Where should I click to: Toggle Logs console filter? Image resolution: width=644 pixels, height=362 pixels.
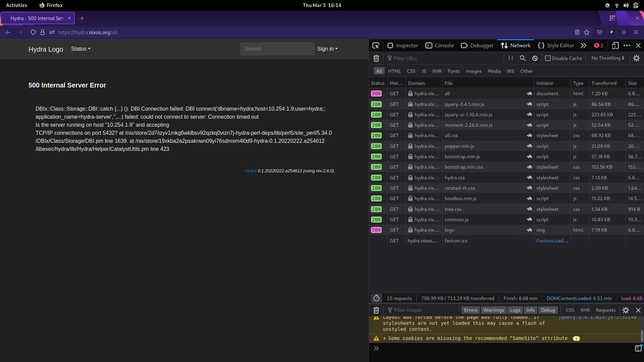click(x=515, y=310)
